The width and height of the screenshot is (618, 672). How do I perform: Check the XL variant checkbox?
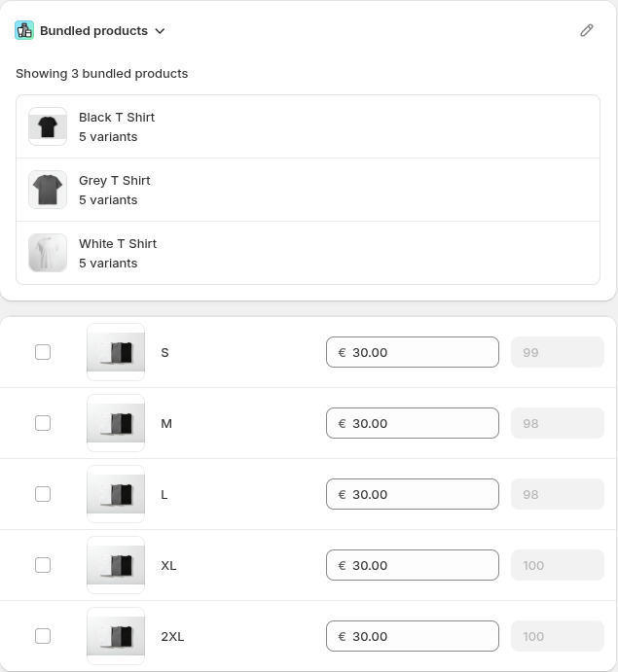tap(43, 565)
